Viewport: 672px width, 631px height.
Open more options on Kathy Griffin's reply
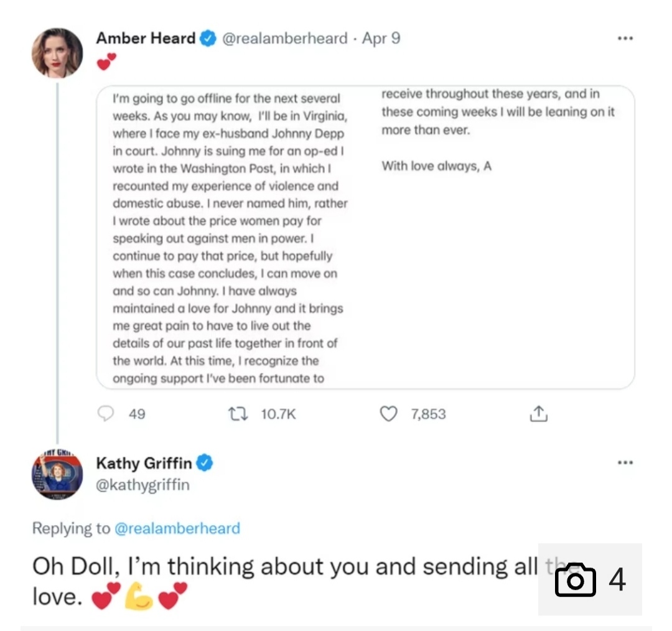pyautogui.click(x=625, y=463)
